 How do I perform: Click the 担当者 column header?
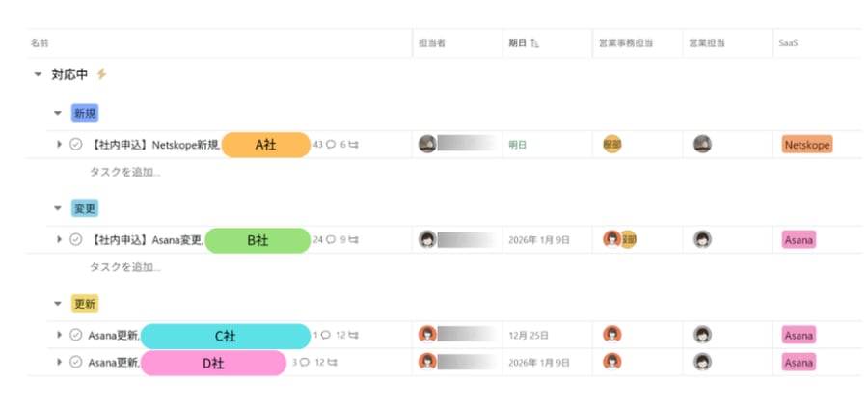coord(431,43)
